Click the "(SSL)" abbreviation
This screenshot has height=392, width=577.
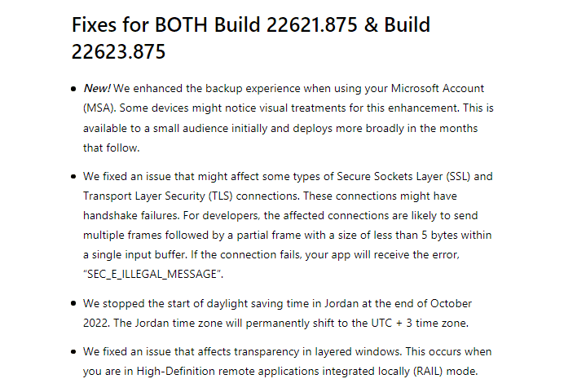(458, 176)
